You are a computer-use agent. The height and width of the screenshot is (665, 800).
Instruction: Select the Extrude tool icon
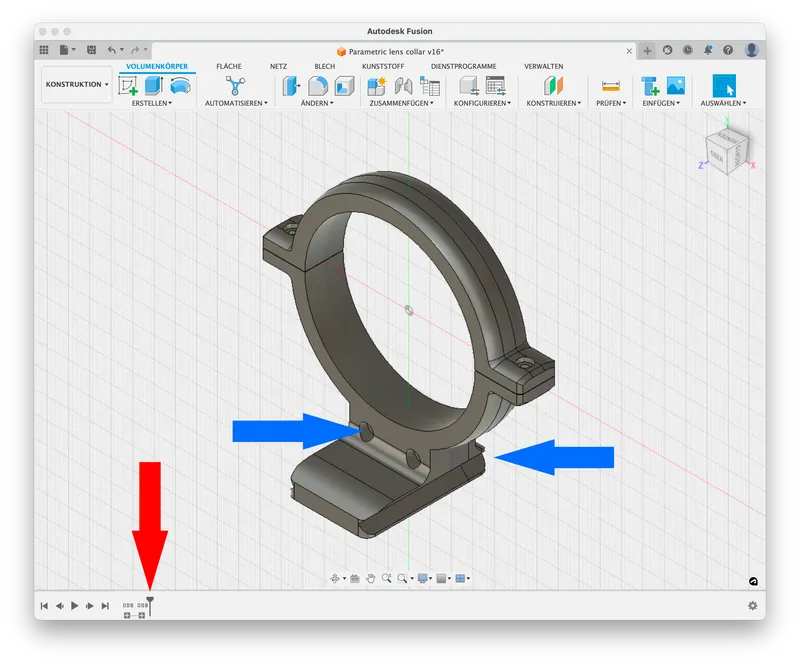(x=154, y=86)
